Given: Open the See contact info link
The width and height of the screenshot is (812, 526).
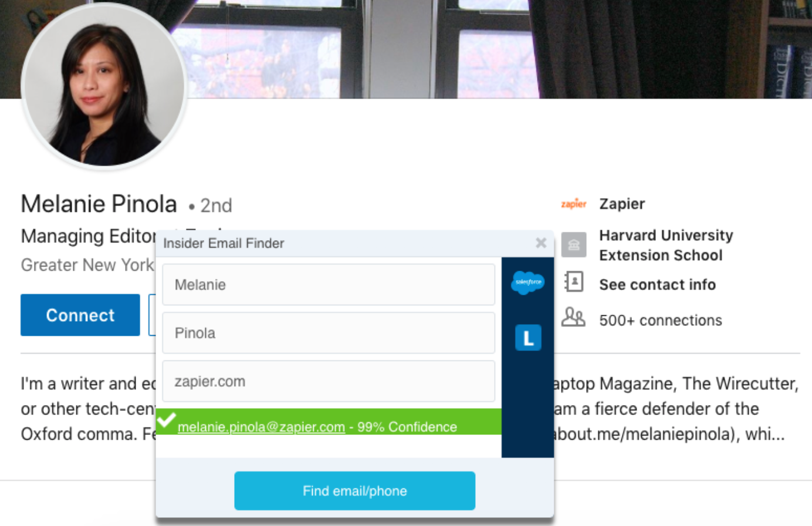Looking at the screenshot, I should point(657,285).
